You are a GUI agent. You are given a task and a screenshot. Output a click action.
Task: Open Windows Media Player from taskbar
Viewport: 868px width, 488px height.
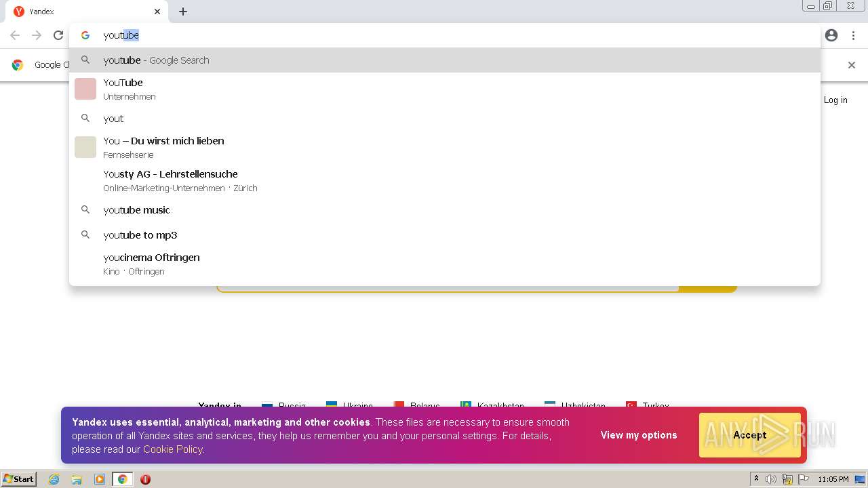coord(100,479)
